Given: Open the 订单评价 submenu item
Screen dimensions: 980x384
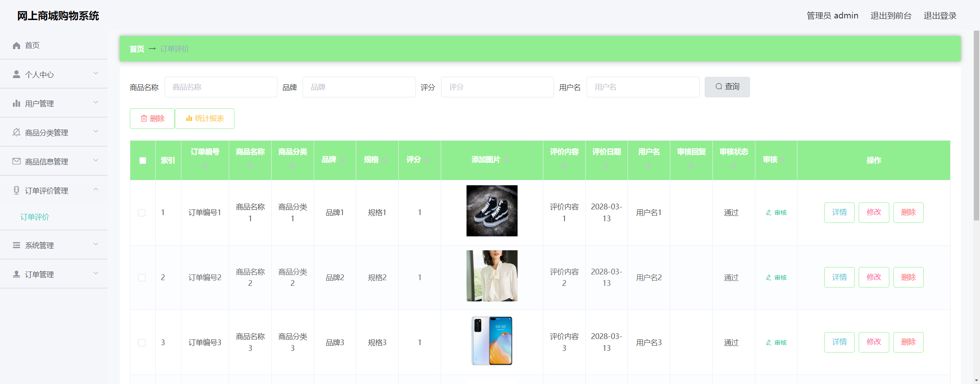Looking at the screenshot, I should tap(35, 217).
